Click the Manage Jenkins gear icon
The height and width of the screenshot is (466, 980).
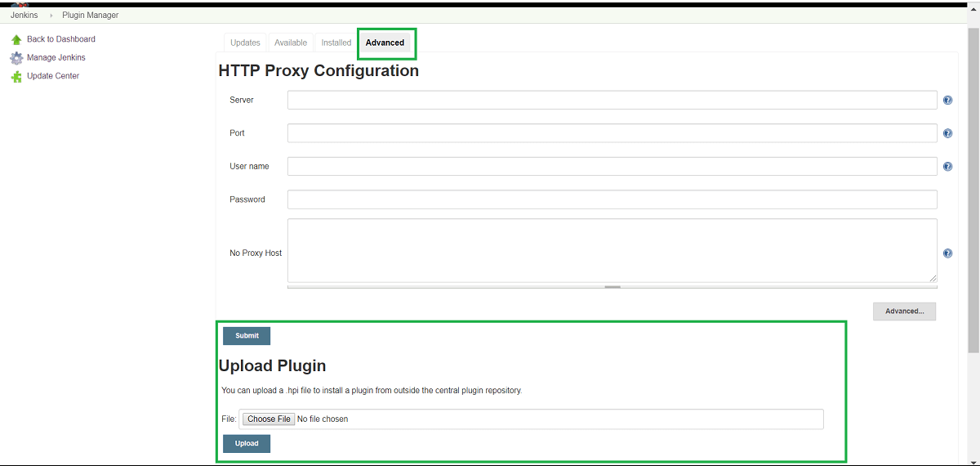(x=16, y=58)
